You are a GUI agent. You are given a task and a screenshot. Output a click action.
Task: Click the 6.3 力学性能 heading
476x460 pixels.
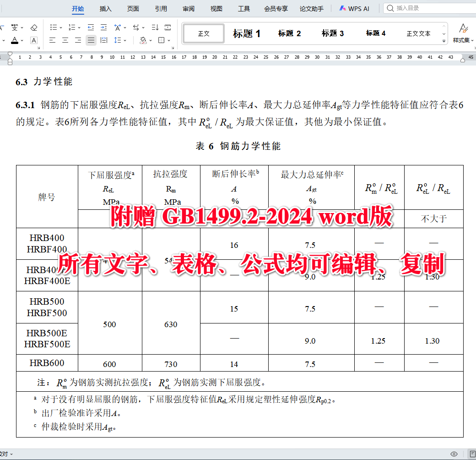[x=44, y=82]
